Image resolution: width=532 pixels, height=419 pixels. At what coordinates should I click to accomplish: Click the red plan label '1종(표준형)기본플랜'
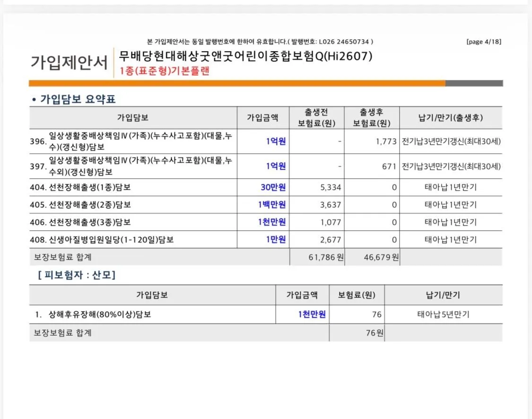point(164,71)
